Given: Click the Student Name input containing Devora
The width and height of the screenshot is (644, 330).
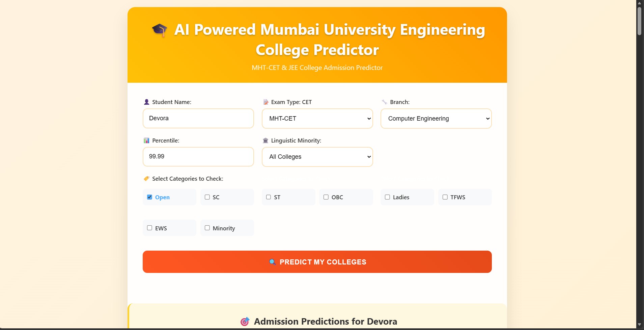Looking at the screenshot, I should [198, 119].
